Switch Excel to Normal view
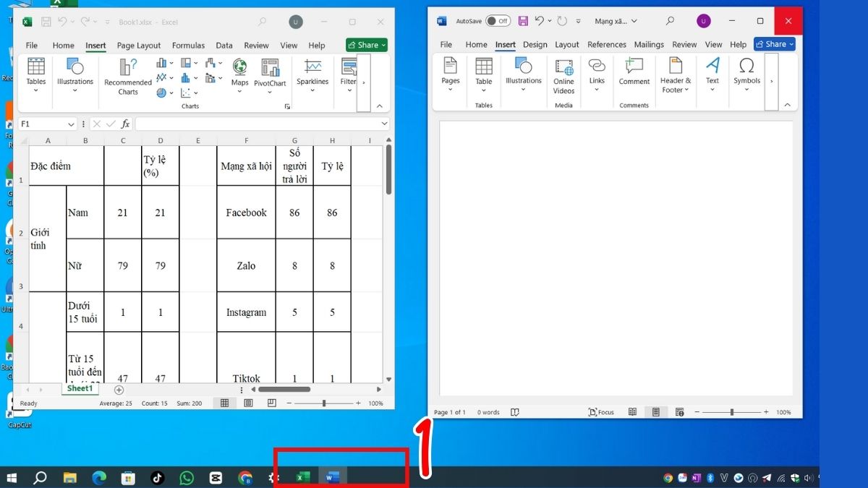This screenshot has height=488, width=868. click(x=225, y=403)
